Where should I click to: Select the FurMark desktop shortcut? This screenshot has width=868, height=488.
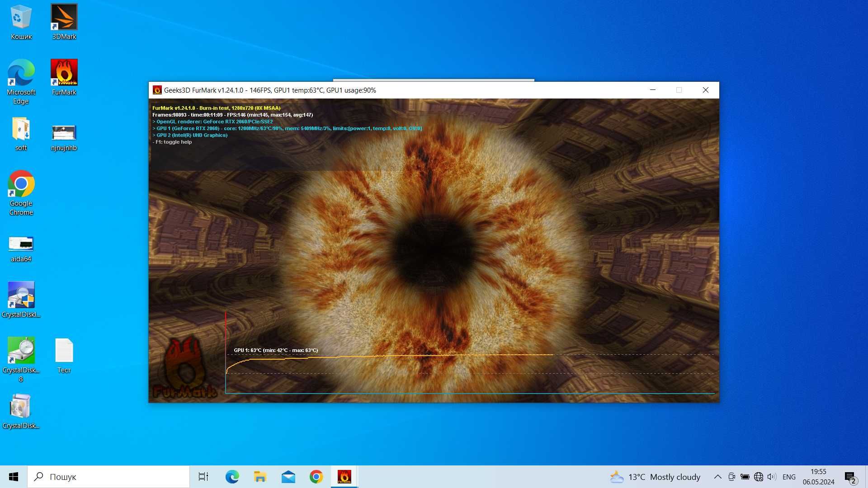tap(64, 78)
